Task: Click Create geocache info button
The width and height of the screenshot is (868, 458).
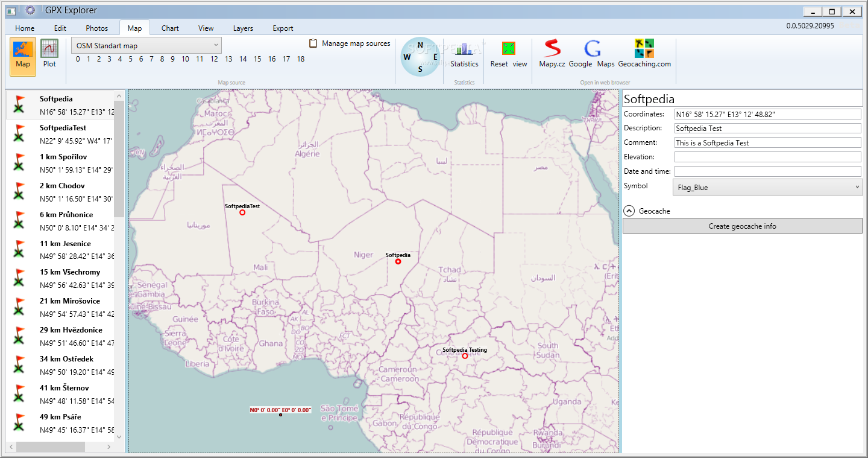Action: point(742,226)
